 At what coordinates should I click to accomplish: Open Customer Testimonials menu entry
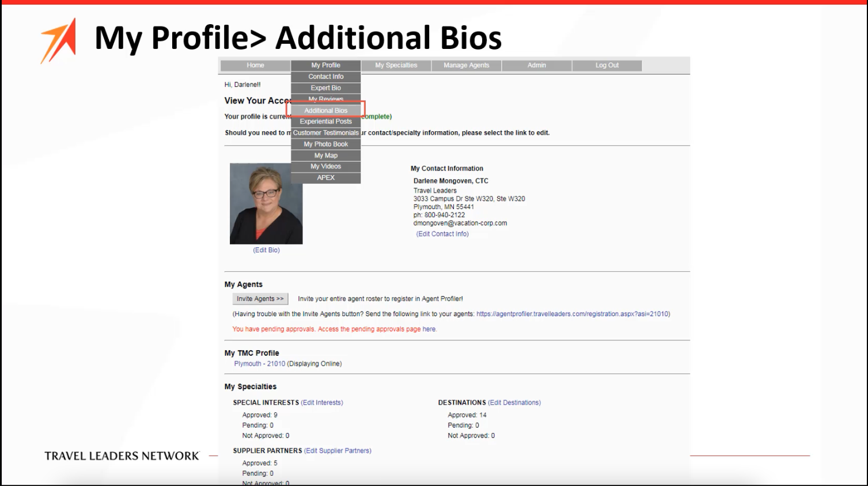pyautogui.click(x=326, y=133)
